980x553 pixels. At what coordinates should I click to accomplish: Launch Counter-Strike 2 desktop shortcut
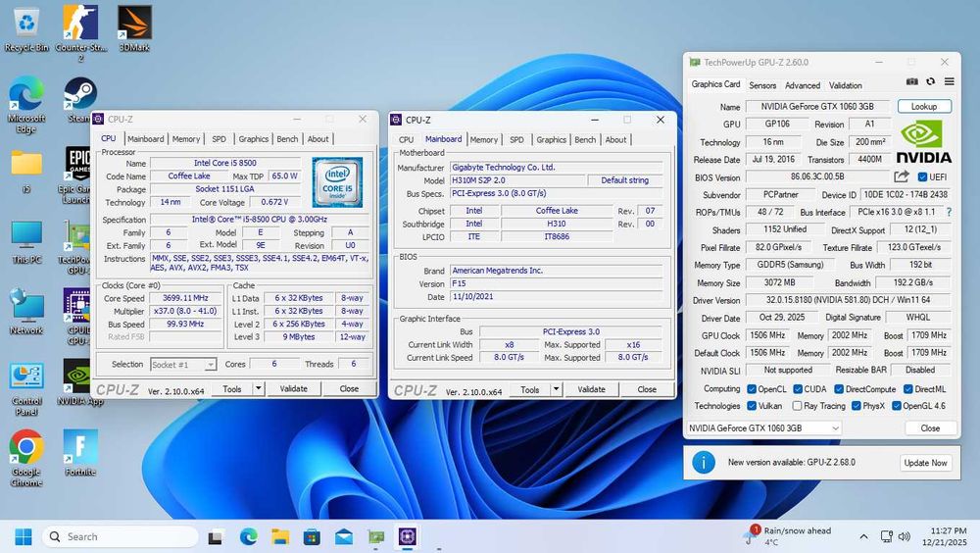click(x=80, y=32)
